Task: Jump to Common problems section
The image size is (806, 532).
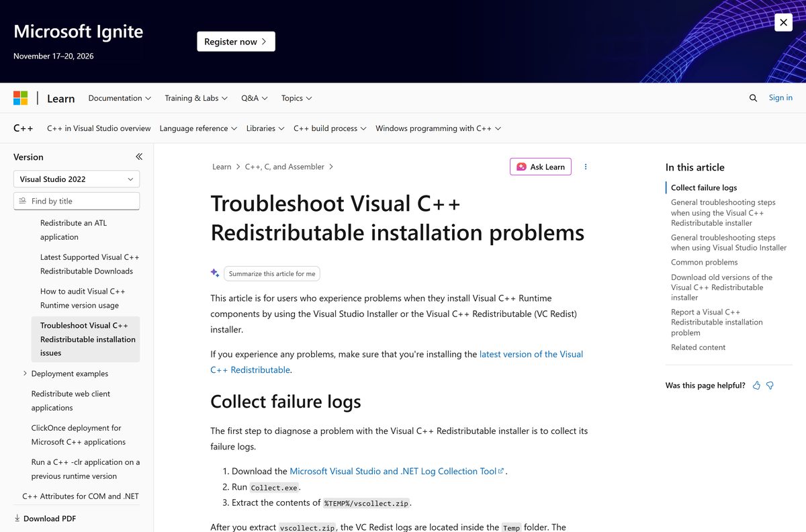Action: click(x=705, y=263)
